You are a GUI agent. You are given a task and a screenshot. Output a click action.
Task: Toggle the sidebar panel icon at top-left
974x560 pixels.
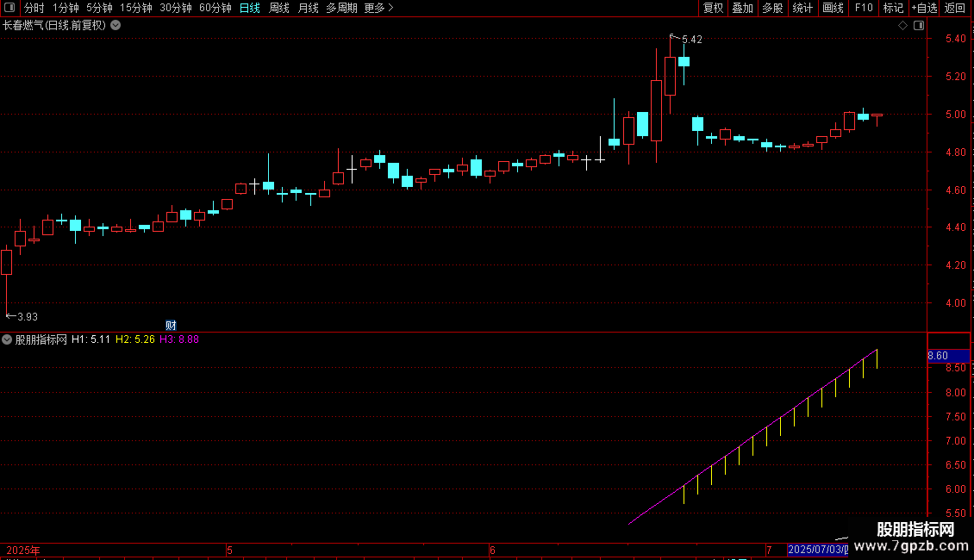point(9,8)
